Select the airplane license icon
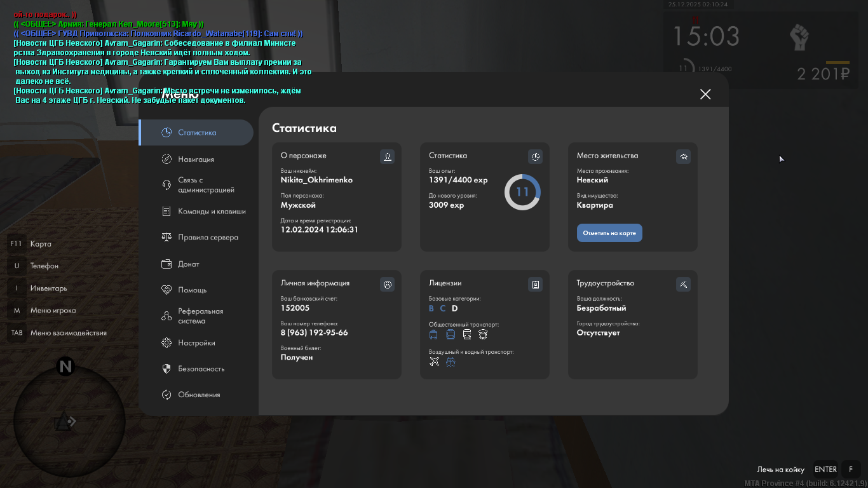The height and width of the screenshot is (488, 868). click(x=434, y=362)
